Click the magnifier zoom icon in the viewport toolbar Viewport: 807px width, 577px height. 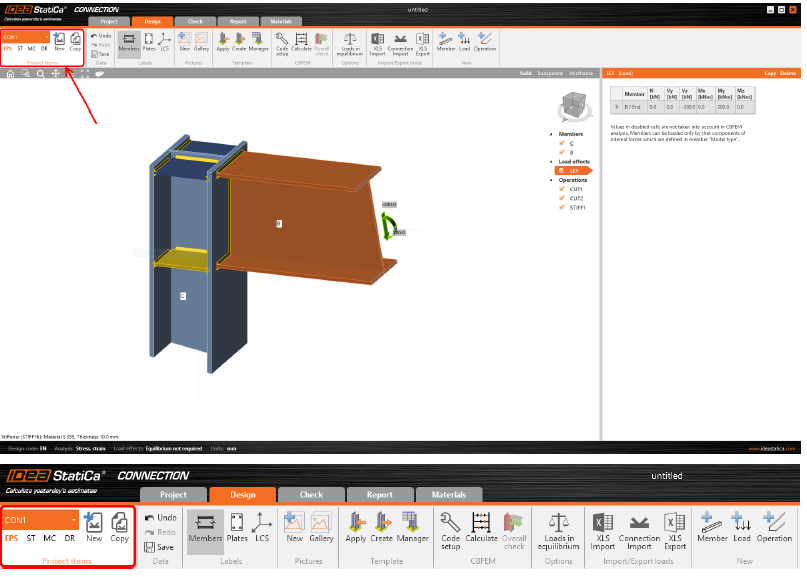tap(40, 74)
